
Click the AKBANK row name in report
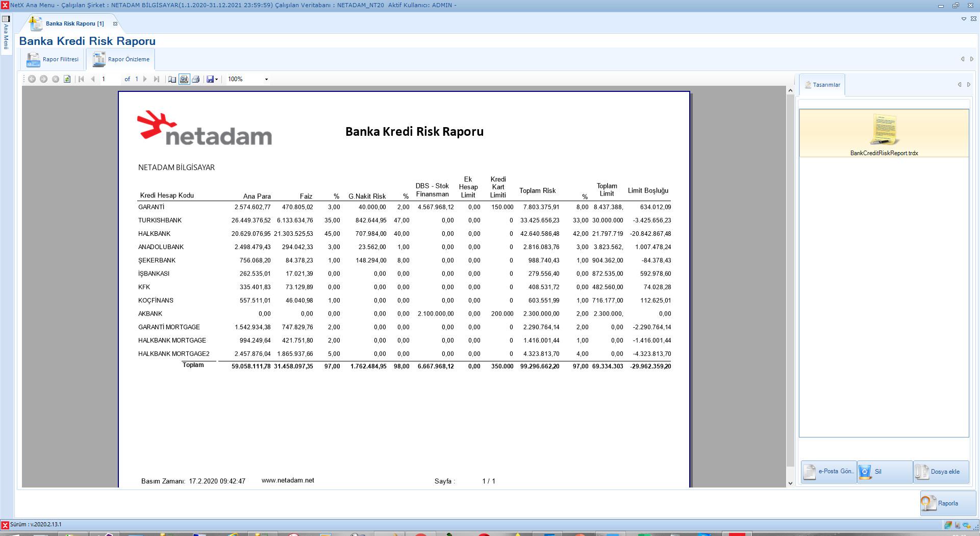point(150,314)
